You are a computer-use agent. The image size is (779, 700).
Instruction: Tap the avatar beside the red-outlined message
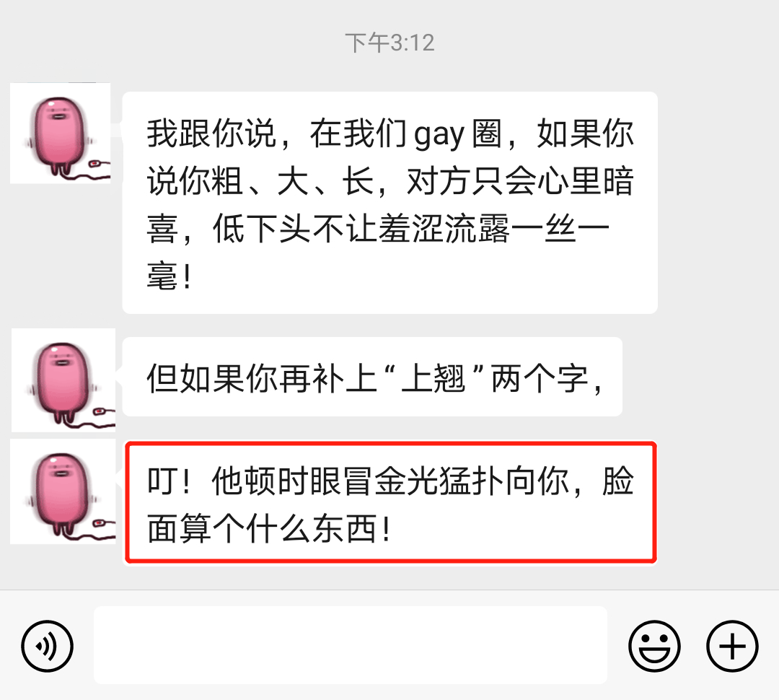(63, 491)
